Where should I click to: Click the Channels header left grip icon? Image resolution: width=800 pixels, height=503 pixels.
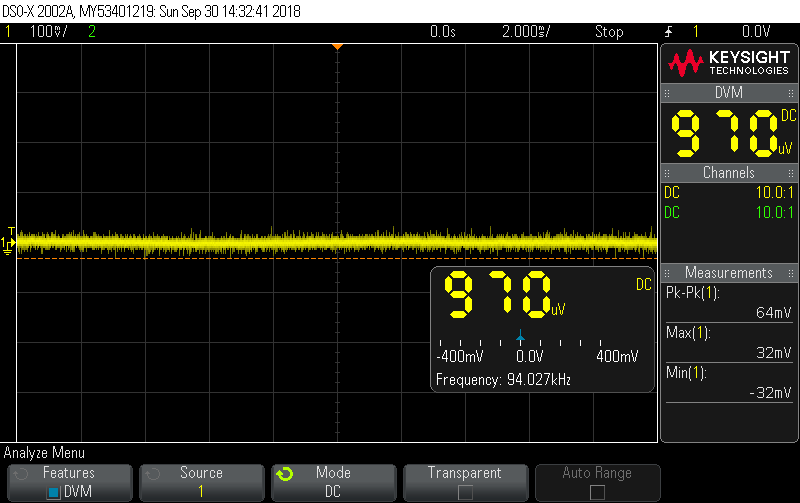[667, 173]
